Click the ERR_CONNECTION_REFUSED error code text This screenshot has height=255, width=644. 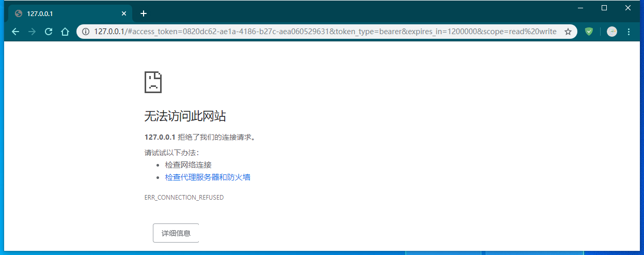[184, 198]
